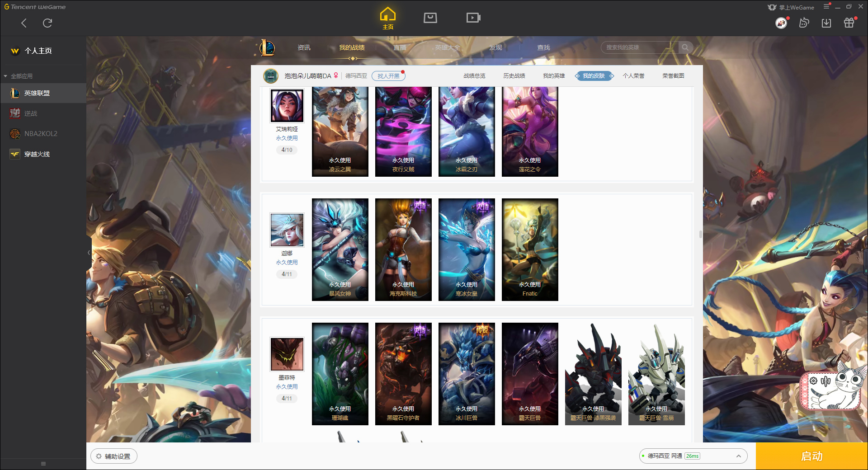868x470 pixels.
Task: Open the 夜行义贼 skin card
Action: click(403, 132)
